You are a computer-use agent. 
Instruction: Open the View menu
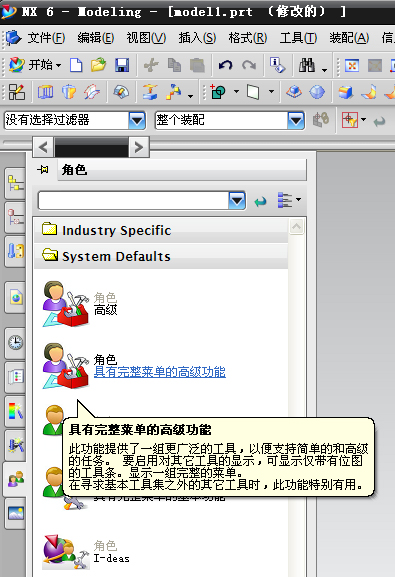146,38
